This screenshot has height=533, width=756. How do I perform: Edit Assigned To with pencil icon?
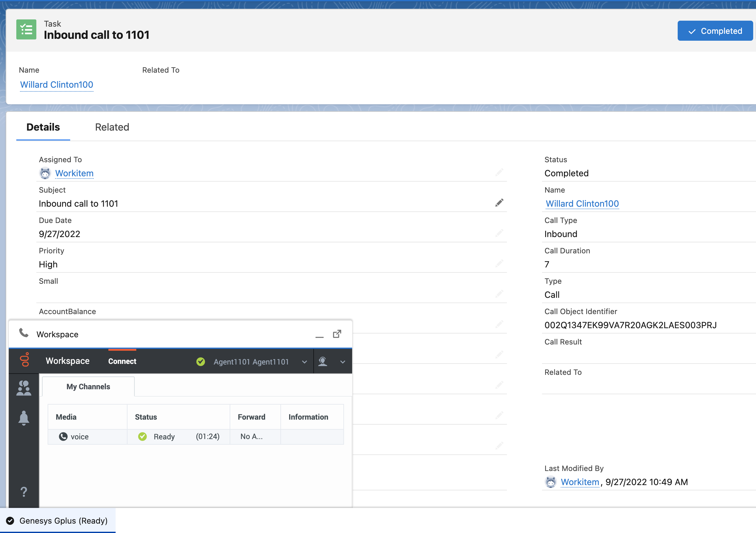499,172
